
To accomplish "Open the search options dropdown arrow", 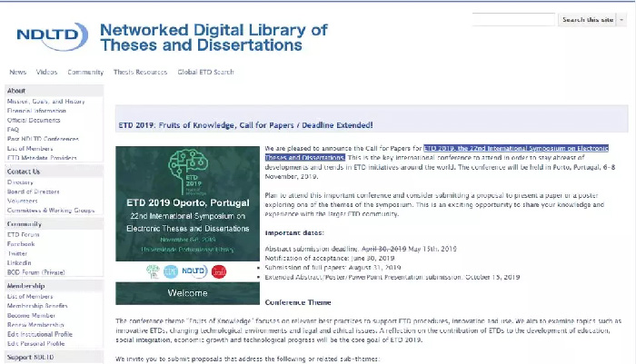I will pos(621,19).
